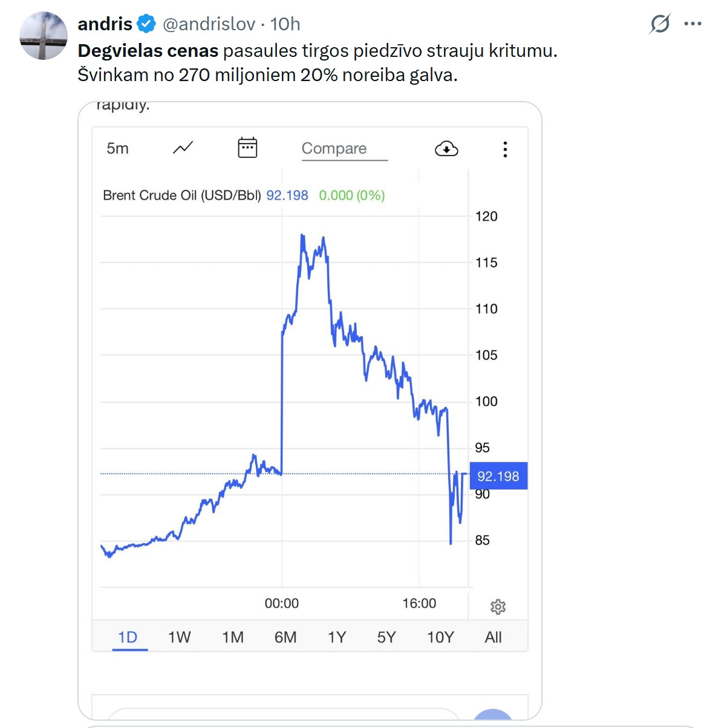Click the chart line type icon
713x728 pixels.
click(x=183, y=148)
